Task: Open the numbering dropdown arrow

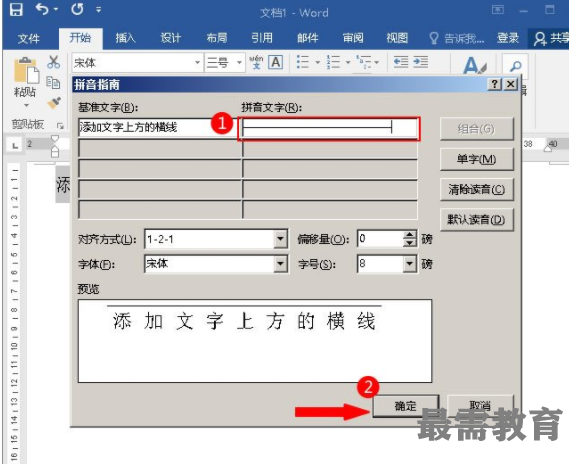Action: click(x=348, y=62)
